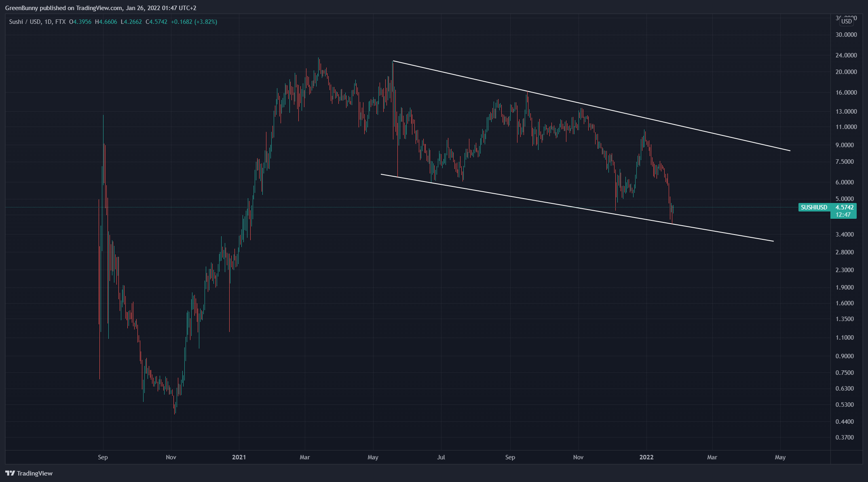Click the 2022 label on time axis
868x482 pixels.
tap(646, 457)
